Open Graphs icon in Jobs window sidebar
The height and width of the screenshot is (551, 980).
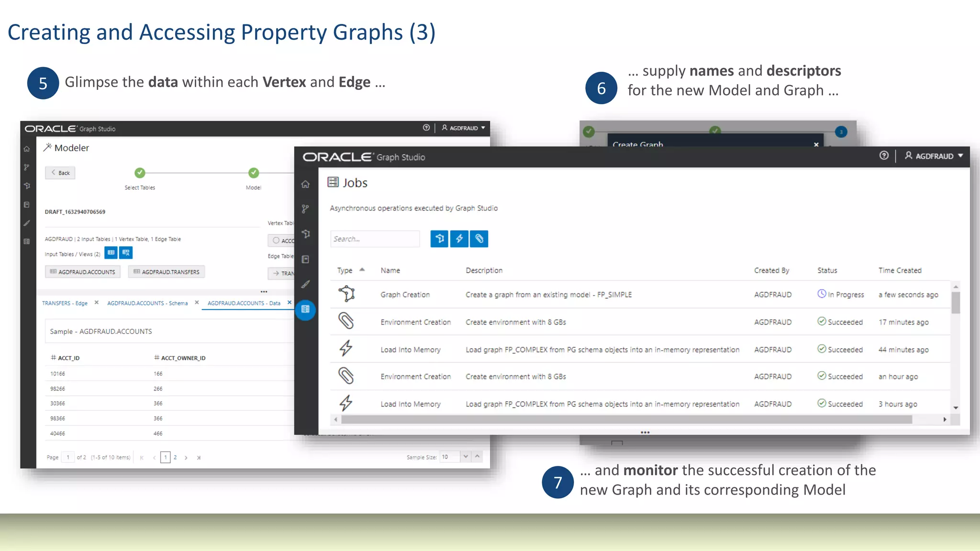click(x=305, y=234)
